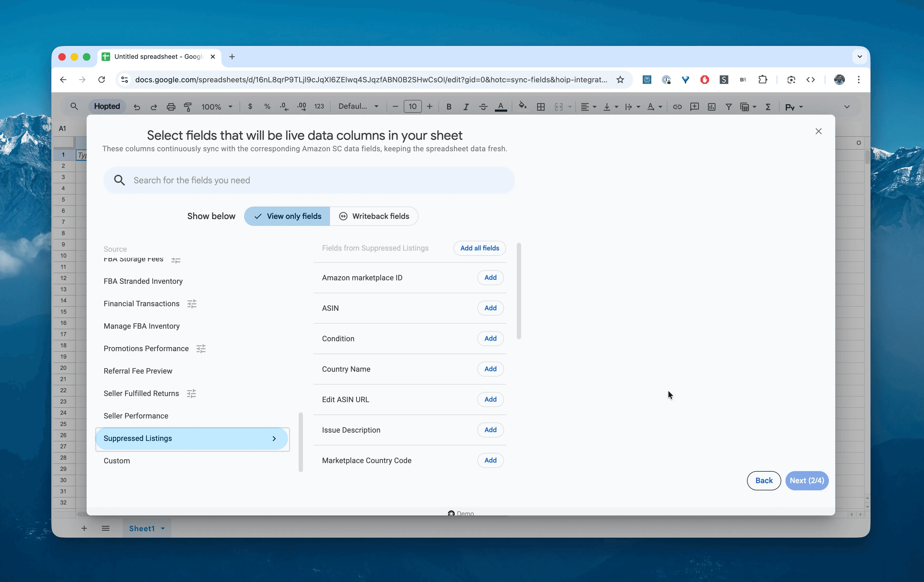Open the filter settings icon beside Promotions Performance
The height and width of the screenshot is (582, 924).
(201, 348)
